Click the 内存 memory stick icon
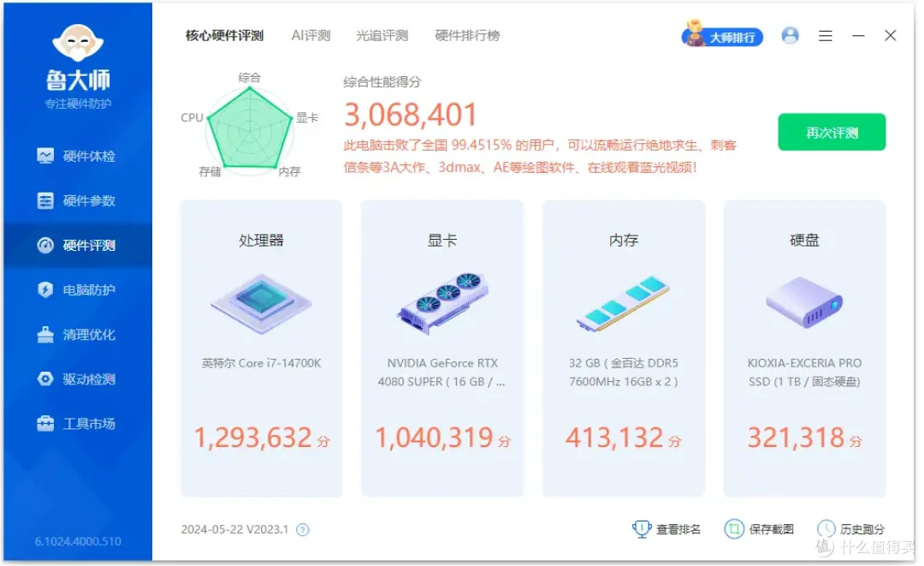The height and width of the screenshot is (566, 924). click(624, 304)
